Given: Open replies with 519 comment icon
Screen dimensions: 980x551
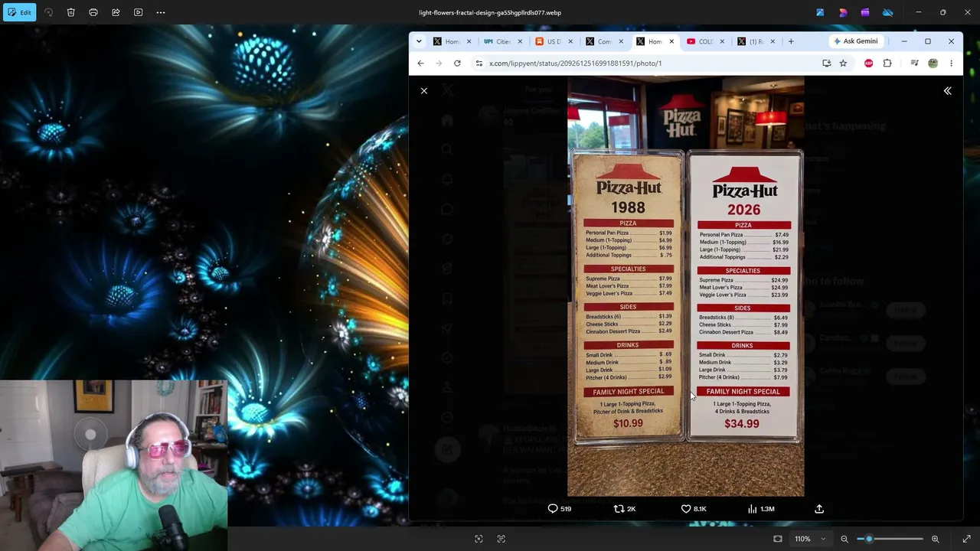Looking at the screenshot, I should coord(560,509).
